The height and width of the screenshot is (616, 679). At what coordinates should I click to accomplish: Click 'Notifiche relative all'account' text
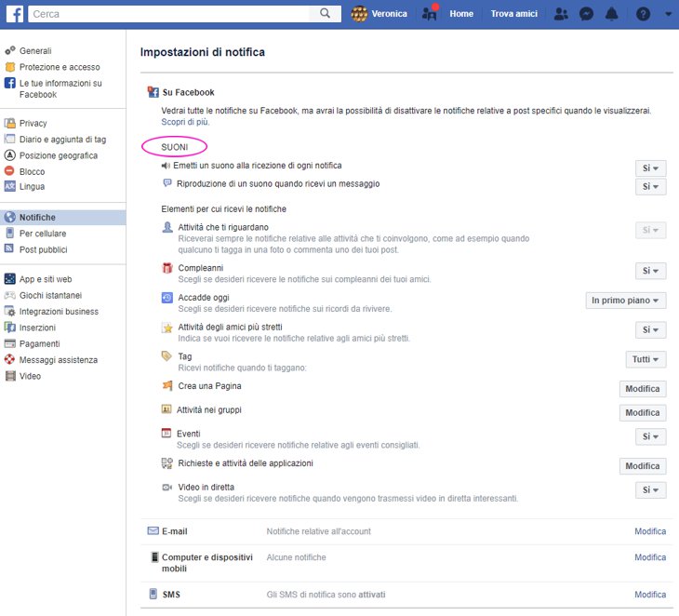tap(319, 531)
